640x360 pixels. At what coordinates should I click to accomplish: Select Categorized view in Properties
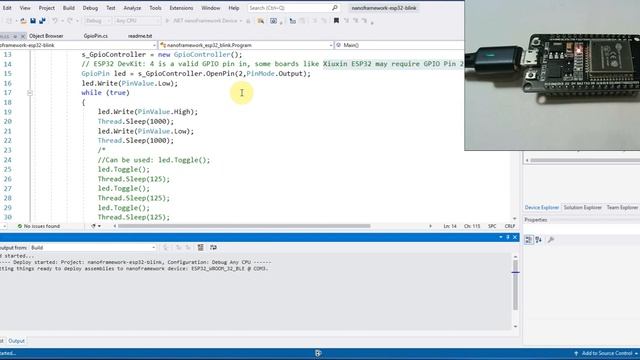528,240
